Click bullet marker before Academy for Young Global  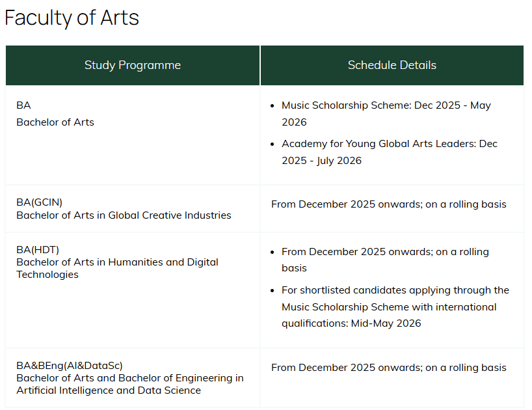[x=273, y=144]
